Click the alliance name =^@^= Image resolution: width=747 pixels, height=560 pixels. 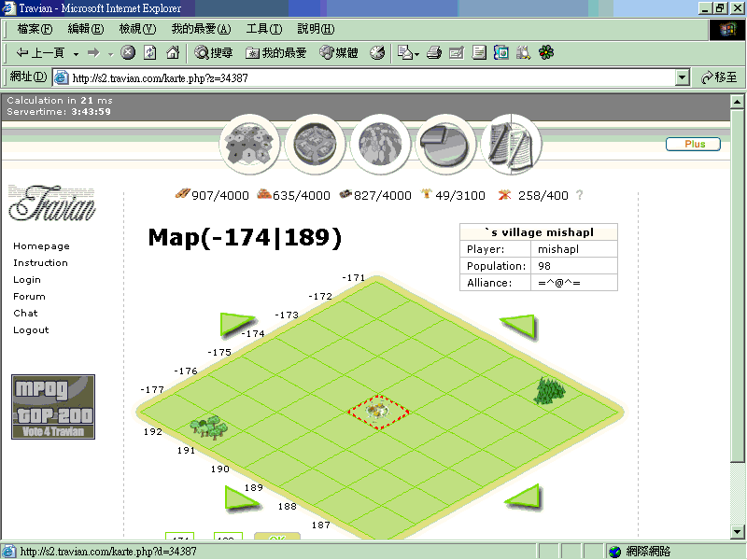(559, 283)
